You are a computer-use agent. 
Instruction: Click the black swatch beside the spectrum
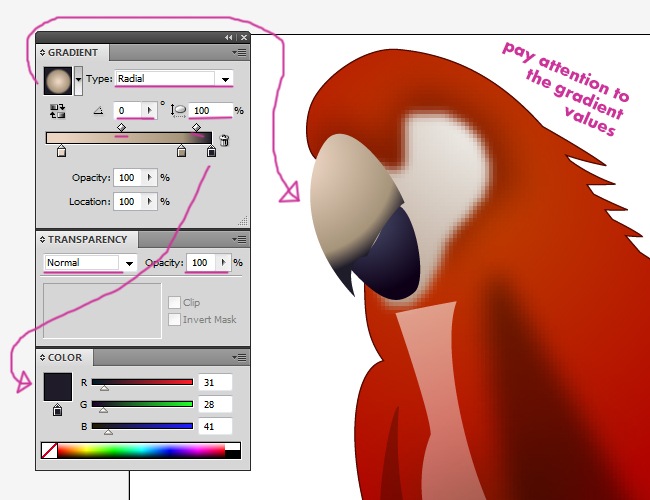233,454
